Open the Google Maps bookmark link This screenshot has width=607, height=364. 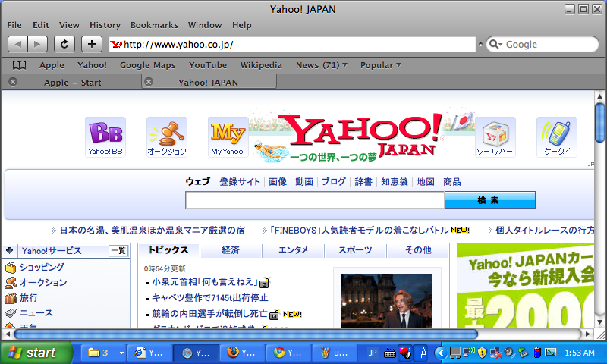click(x=147, y=65)
